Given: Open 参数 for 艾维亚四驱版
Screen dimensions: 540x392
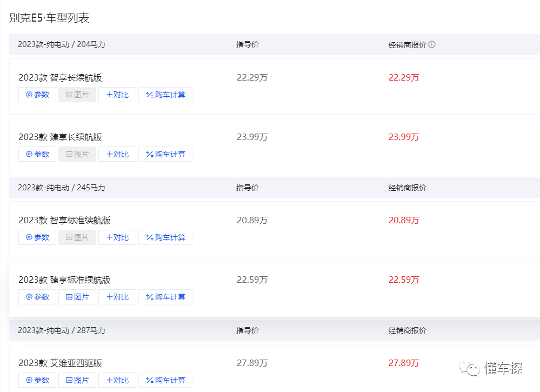Looking at the screenshot, I should click(x=37, y=380).
